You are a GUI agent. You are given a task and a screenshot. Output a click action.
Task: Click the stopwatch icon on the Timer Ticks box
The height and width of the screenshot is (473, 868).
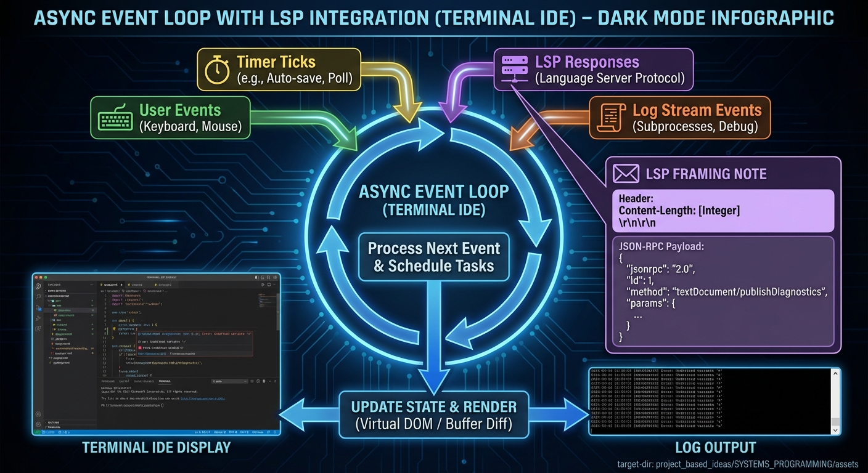point(216,70)
